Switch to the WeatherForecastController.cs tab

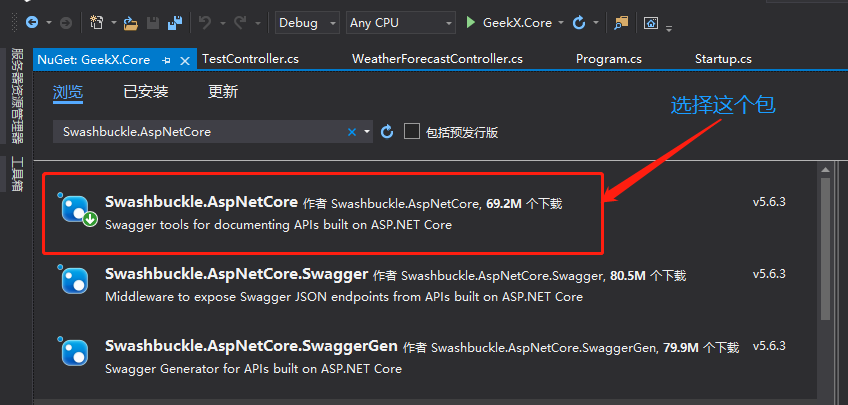(437, 59)
